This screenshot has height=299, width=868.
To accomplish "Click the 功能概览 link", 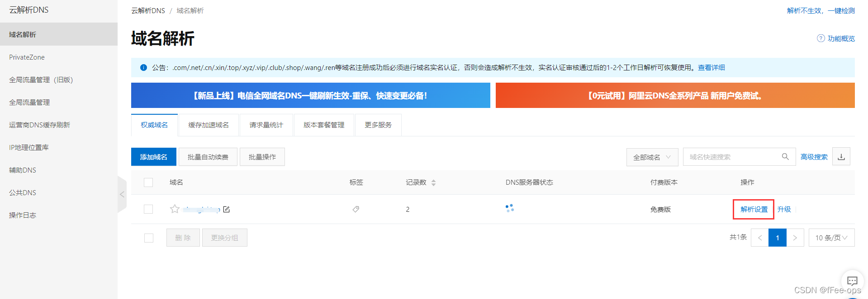I will [x=841, y=38].
